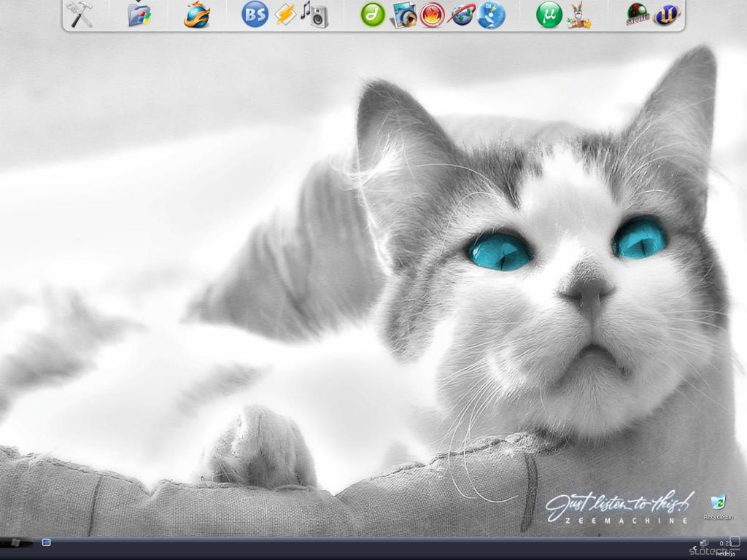Open Winamp lightning bolt icon

tap(285, 15)
